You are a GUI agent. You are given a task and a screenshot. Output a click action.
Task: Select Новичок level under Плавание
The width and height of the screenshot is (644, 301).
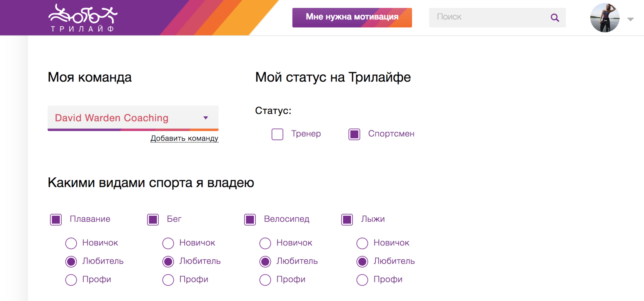tap(71, 243)
